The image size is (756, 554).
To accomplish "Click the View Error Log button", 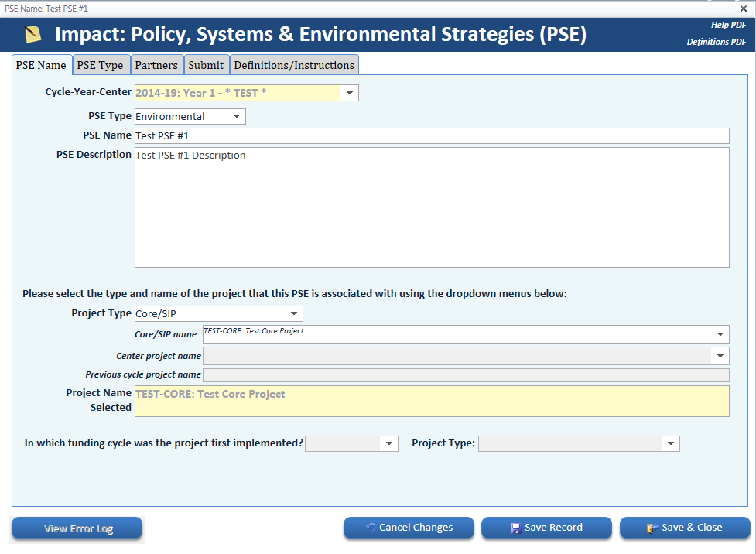I will [x=77, y=528].
